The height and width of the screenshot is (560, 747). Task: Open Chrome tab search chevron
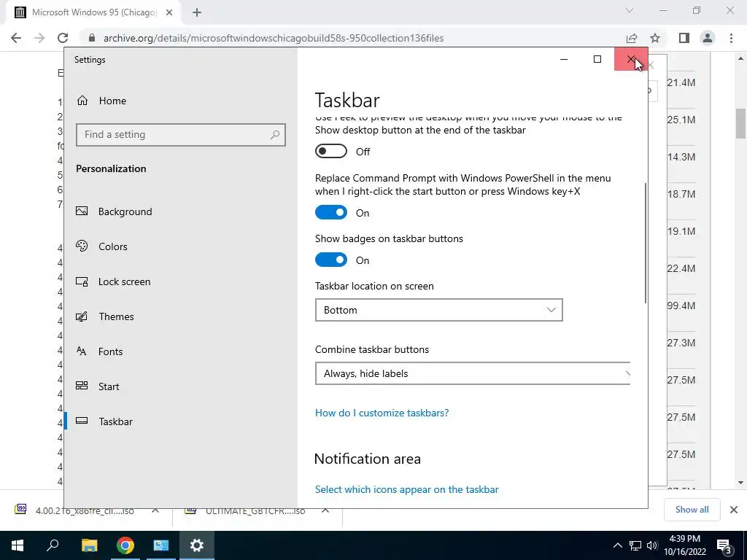pos(630,10)
